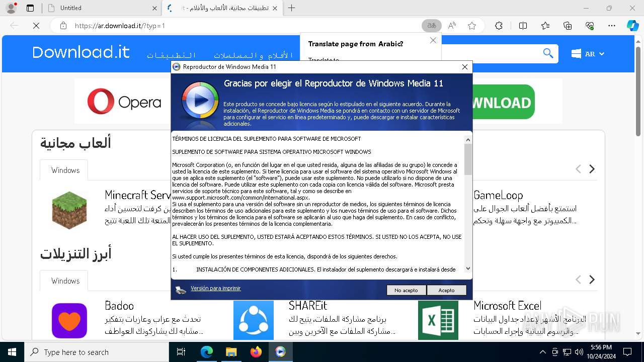
Task: Dismiss the Translate page popup
Action: [433, 40]
